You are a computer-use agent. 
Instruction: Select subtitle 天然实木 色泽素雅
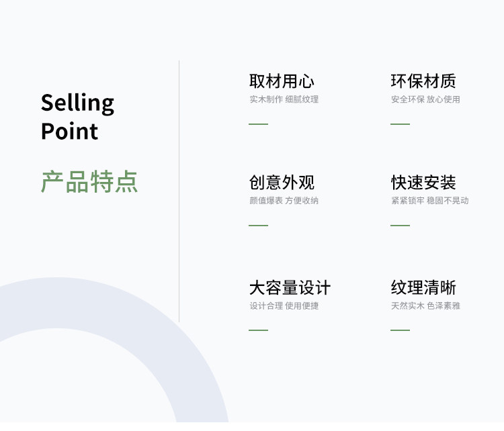point(425,305)
